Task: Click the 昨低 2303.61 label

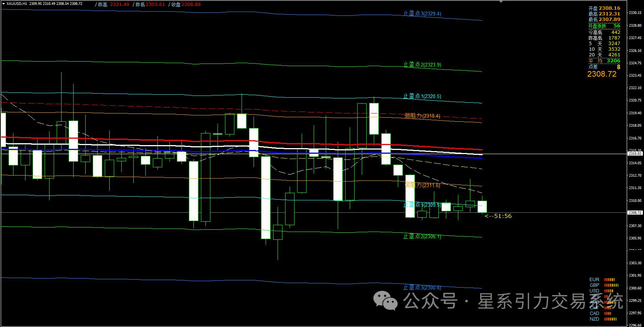Action: [x=150, y=5]
